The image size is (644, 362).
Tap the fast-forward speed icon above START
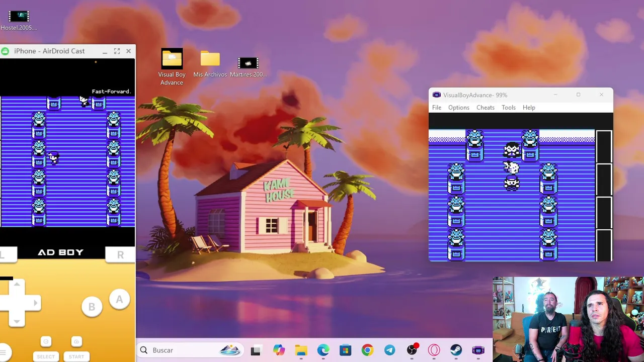[x=76, y=342]
